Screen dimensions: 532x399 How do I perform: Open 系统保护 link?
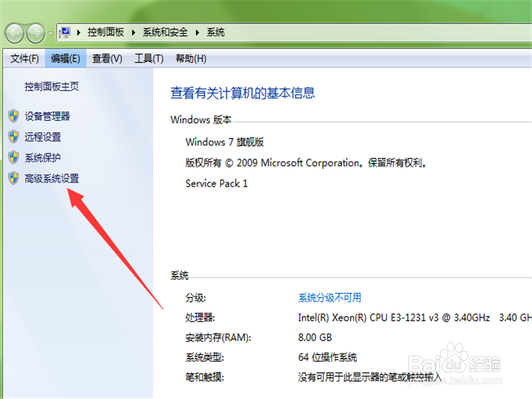pos(43,158)
